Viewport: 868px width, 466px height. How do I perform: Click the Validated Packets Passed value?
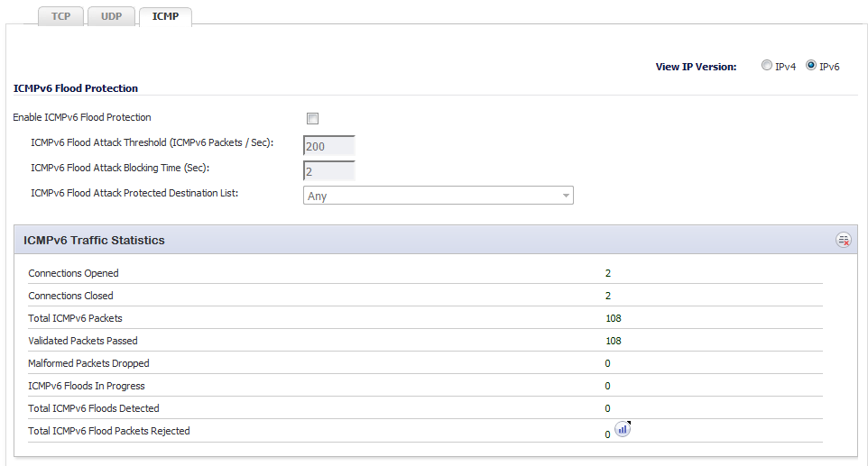(x=614, y=341)
